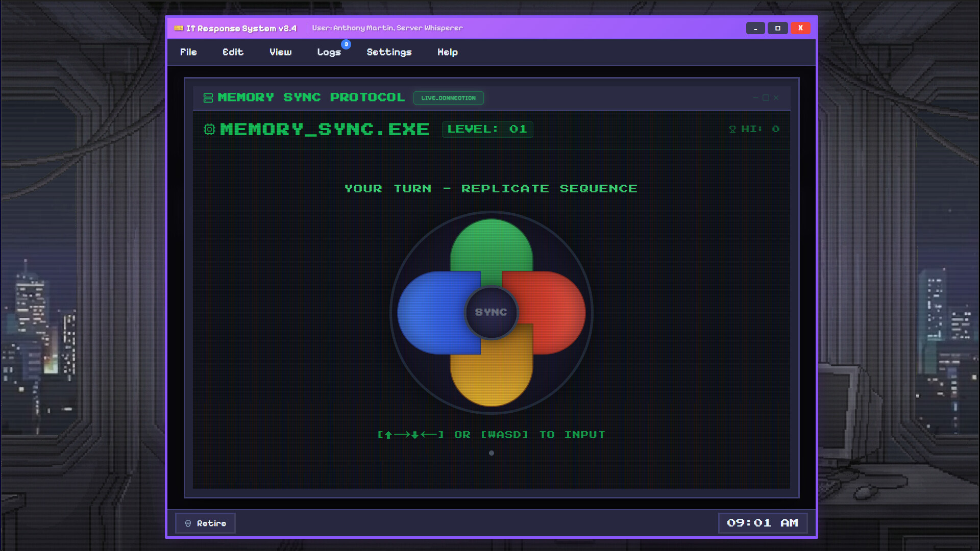The width and height of the screenshot is (980, 551).
Task: Click the LEVEL: 01 indicator
Action: coord(487,129)
